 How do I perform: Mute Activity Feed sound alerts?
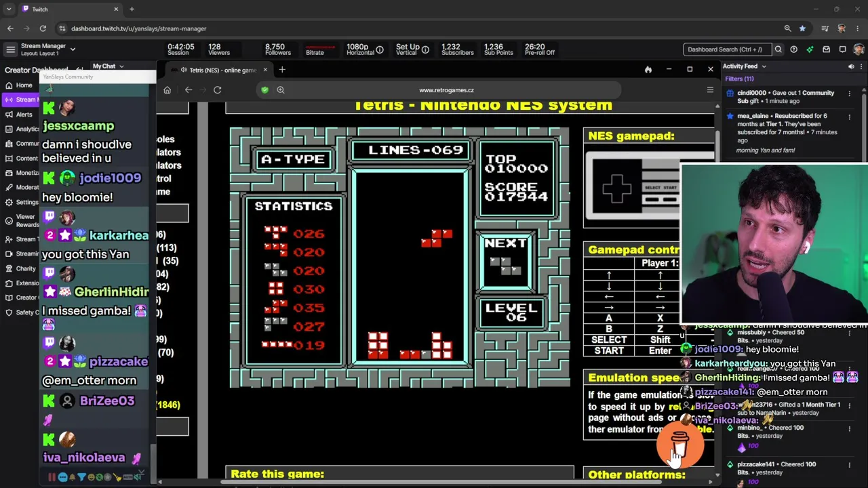851,66
